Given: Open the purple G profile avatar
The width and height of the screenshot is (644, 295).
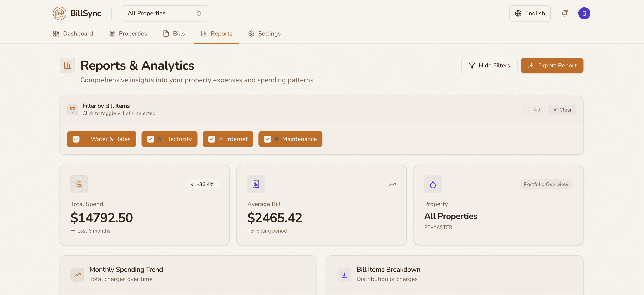Looking at the screenshot, I should [585, 13].
